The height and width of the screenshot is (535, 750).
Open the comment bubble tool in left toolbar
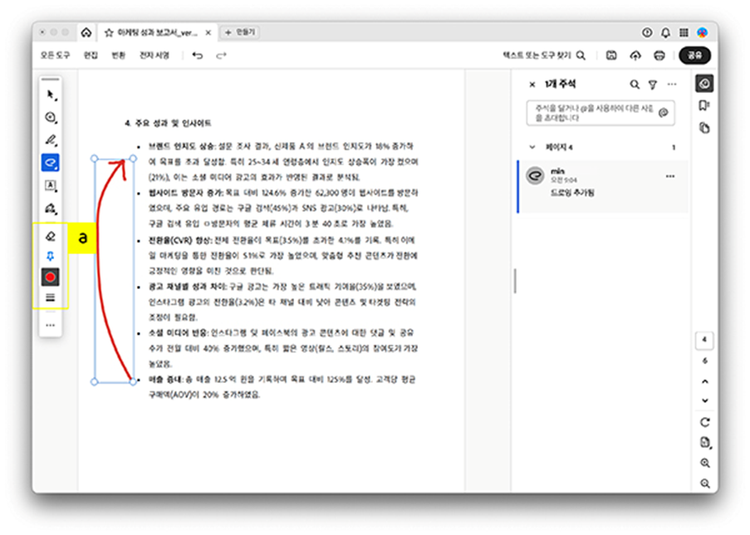[x=51, y=117]
